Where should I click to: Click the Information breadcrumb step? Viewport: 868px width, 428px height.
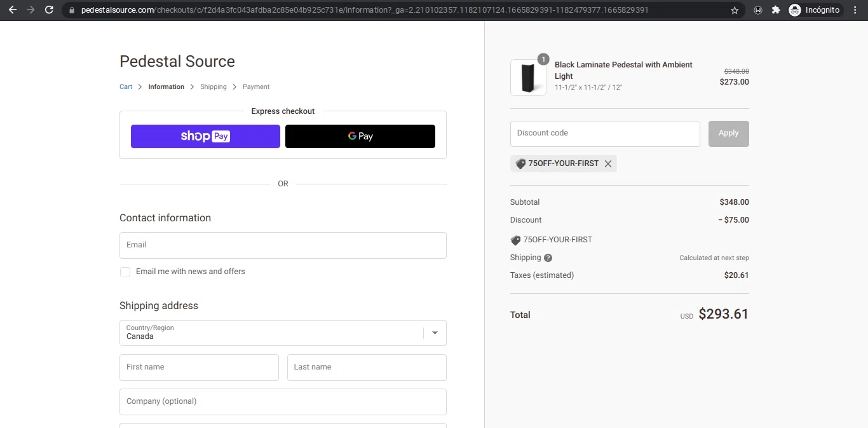coord(166,87)
